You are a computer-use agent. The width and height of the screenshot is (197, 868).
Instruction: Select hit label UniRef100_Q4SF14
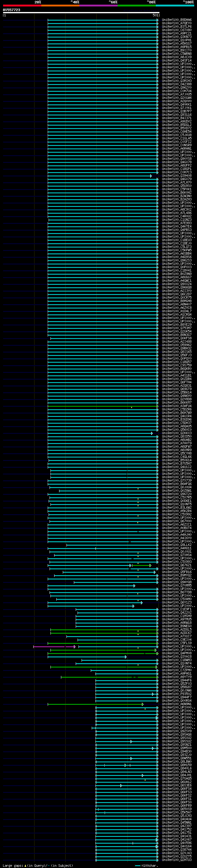coord(177,60)
